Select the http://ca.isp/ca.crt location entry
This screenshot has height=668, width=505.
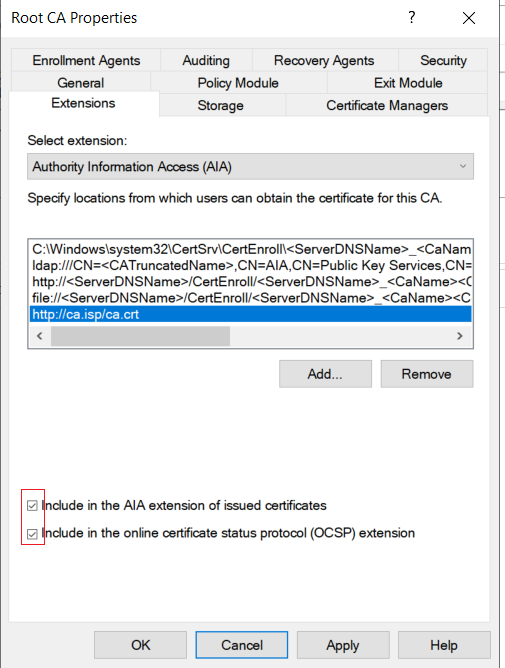point(251,314)
